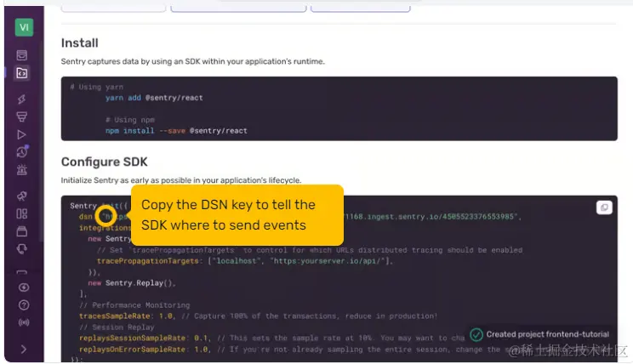Click the 'Created project frontend-tutorial' notification
The height and width of the screenshot is (364, 633).
[x=539, y=334]
